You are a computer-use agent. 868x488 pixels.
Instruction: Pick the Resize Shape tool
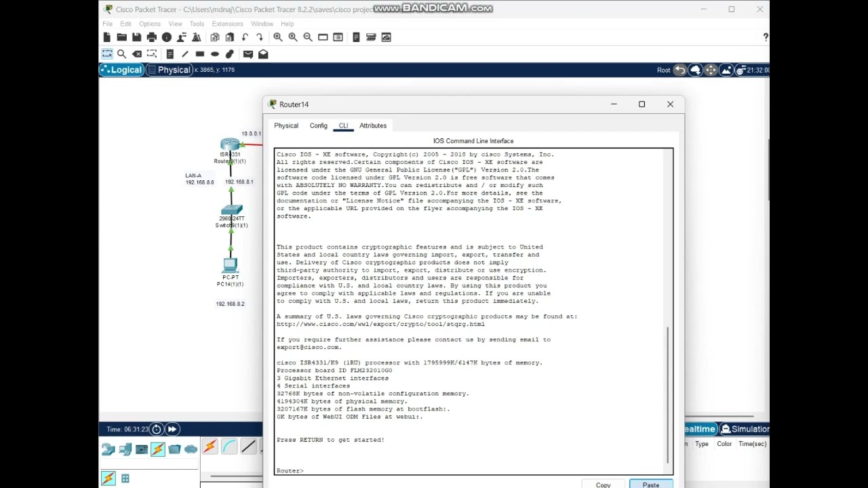152,54
